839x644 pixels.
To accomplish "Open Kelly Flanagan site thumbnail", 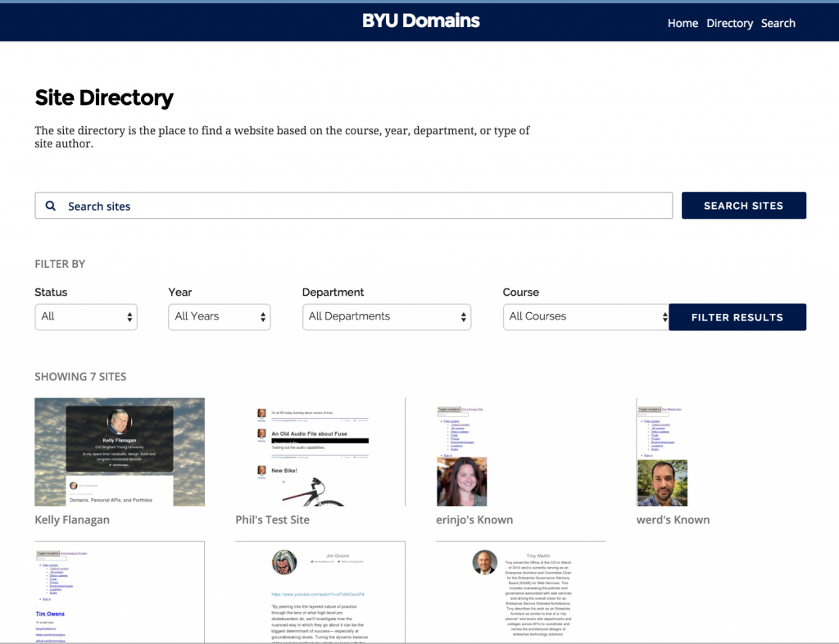I will (120, 452).
